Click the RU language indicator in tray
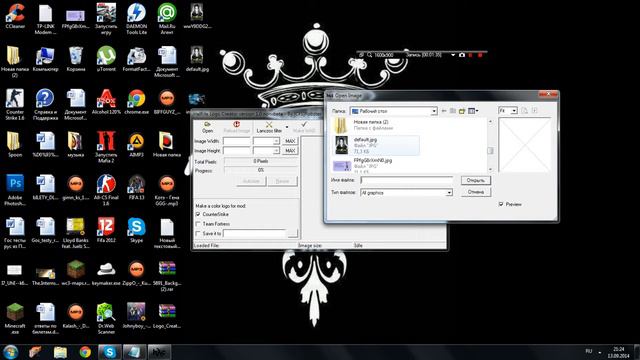The height and width of the screenshot is (360, 640). tap(589, 351)
